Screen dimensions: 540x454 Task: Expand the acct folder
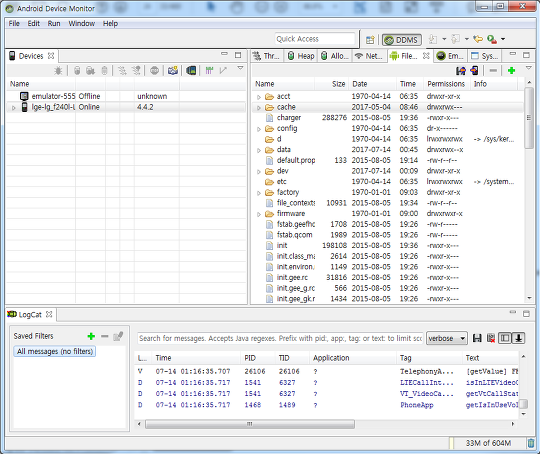point(259,97)
